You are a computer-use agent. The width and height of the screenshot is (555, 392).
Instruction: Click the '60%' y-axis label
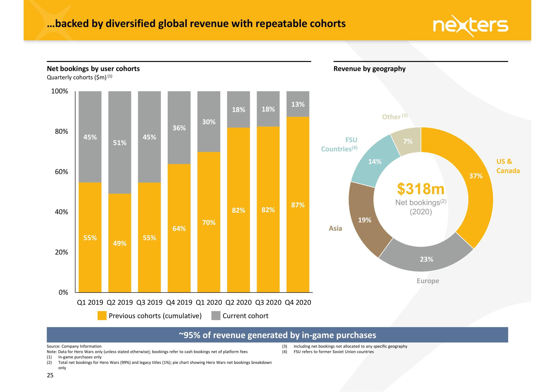[61, 172]
